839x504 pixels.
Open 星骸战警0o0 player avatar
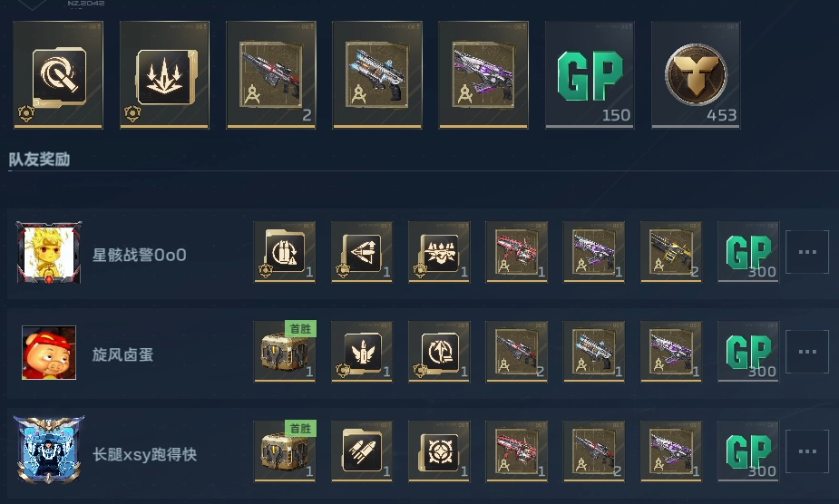click(x=49, y=253)
